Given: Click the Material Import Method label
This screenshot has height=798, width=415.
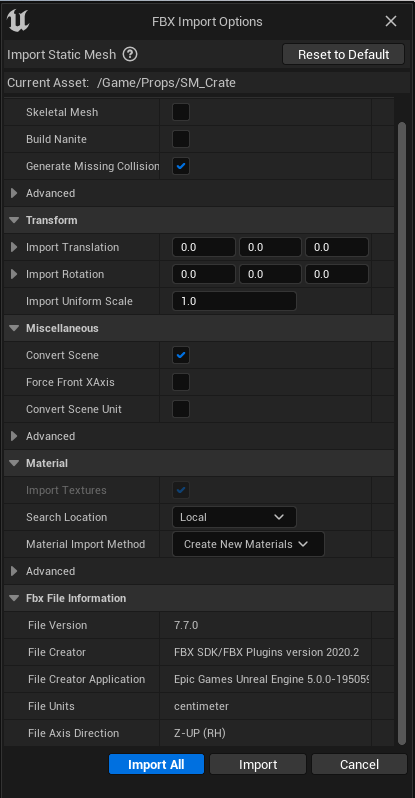Looking at the screenshot, I should [86, 544].
